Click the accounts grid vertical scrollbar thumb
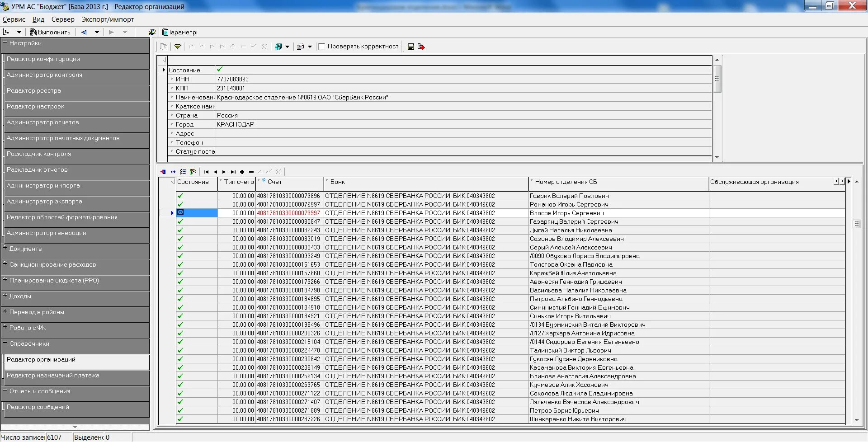This screenshot has width=868, height=442. click(857, 224)
